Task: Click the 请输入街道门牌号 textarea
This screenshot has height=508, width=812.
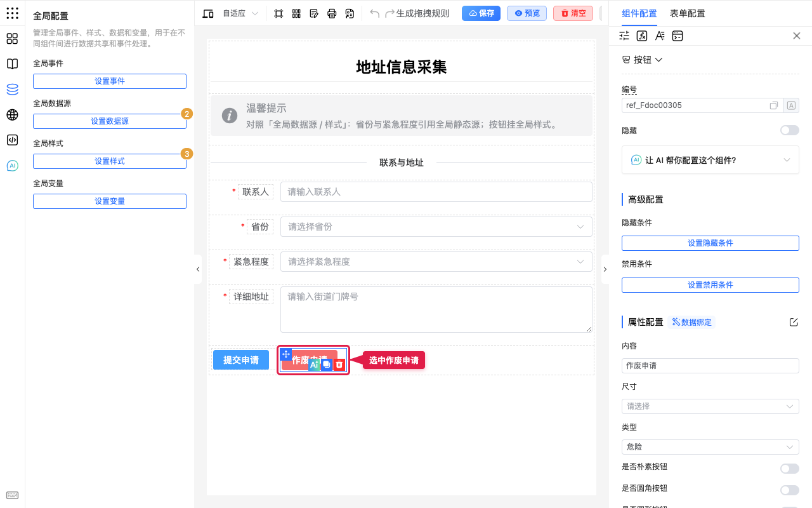Action: (436, 309)
